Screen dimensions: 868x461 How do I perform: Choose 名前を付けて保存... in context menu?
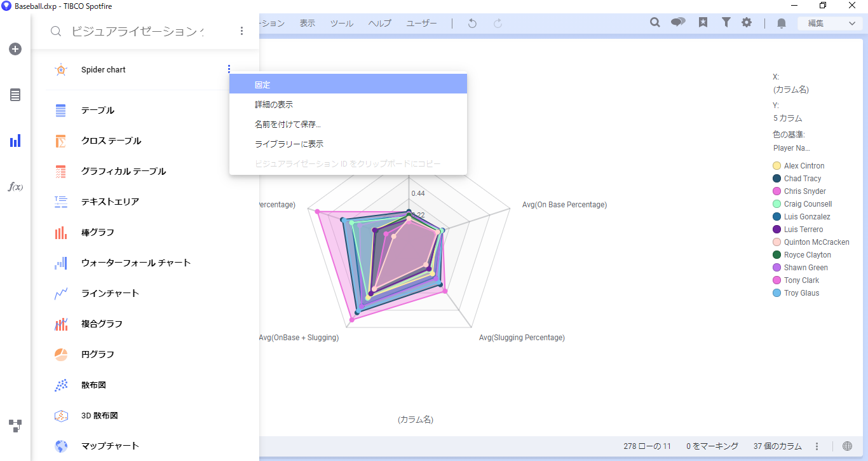348,124
